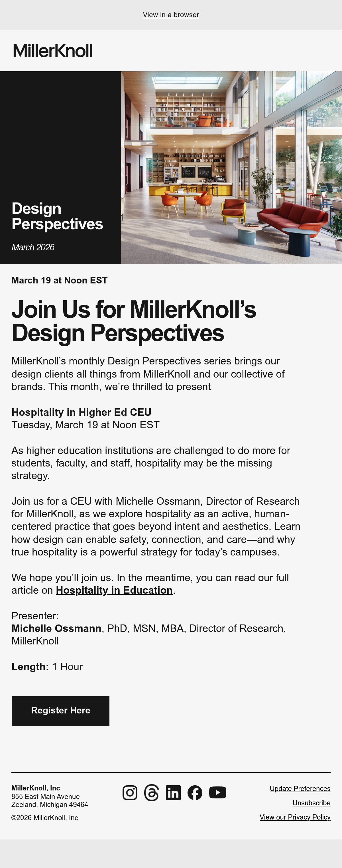Click the MillerKnoll, Inc footer address
The height and width of the screenshot is (868, 342).
click(50, 796)
